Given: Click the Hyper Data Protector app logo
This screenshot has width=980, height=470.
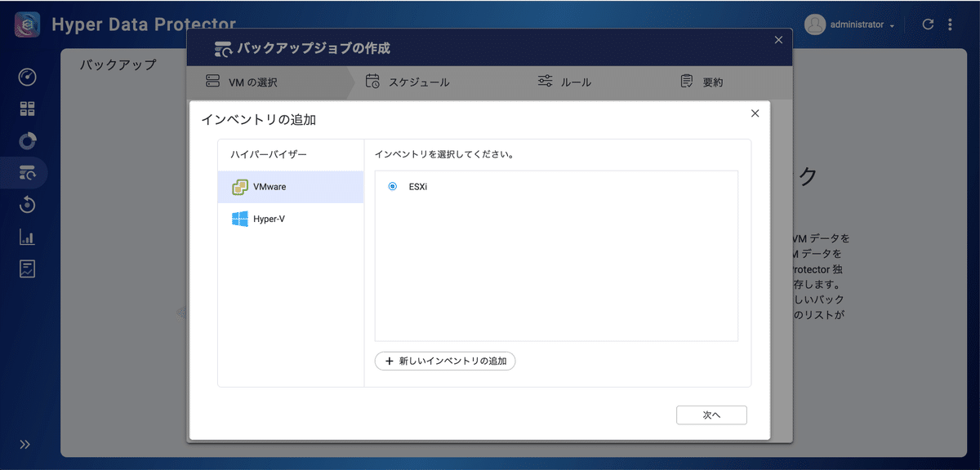Looking at the screenshot, I should coord(27,24).
